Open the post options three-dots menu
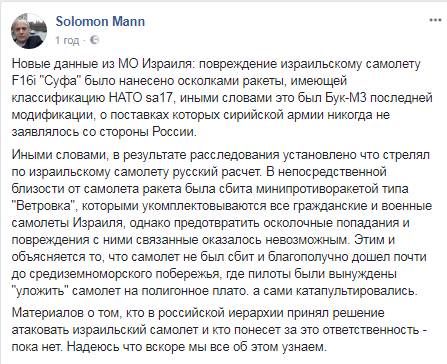Screen dimensions: 447x364 click(x=436, y=20)
